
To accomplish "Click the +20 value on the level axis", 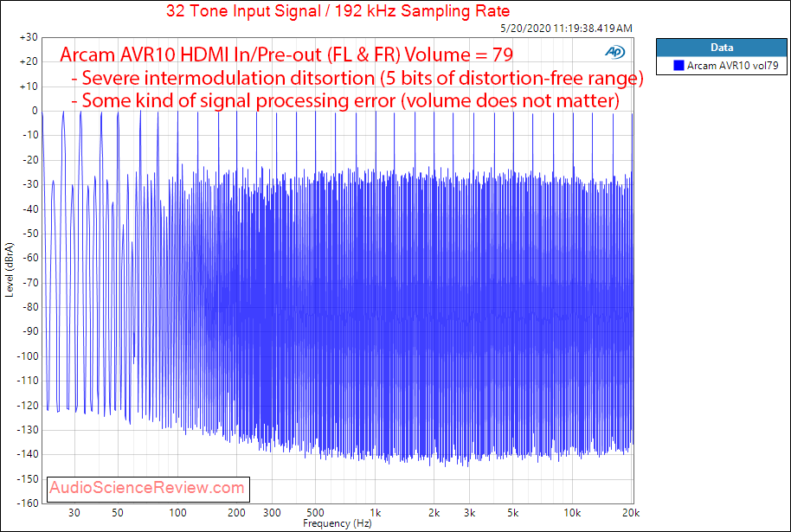I will 29,62.
